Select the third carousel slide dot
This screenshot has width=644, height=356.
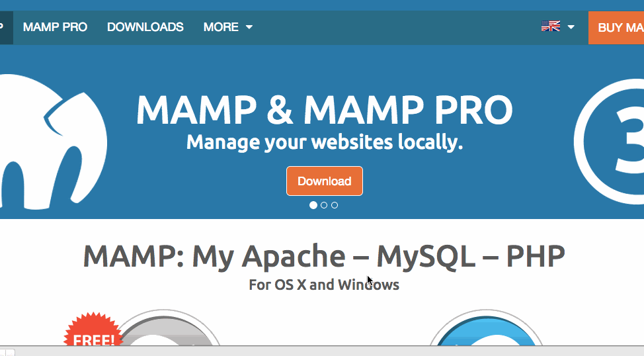coord(335,205)
